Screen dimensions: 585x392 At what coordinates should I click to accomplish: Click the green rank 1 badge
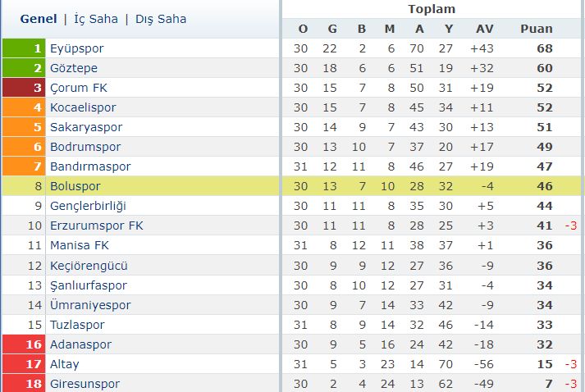pos(24,48)
